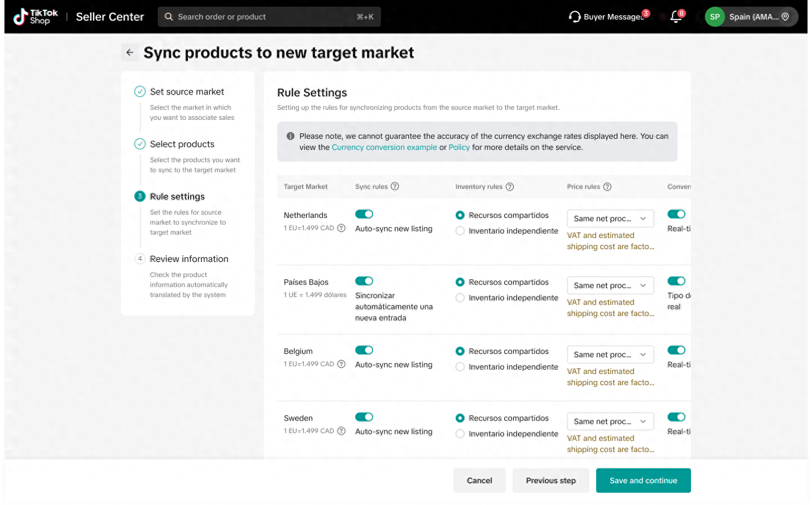
Task: Go back using the arrow icon
Action: tap(130, 52)
